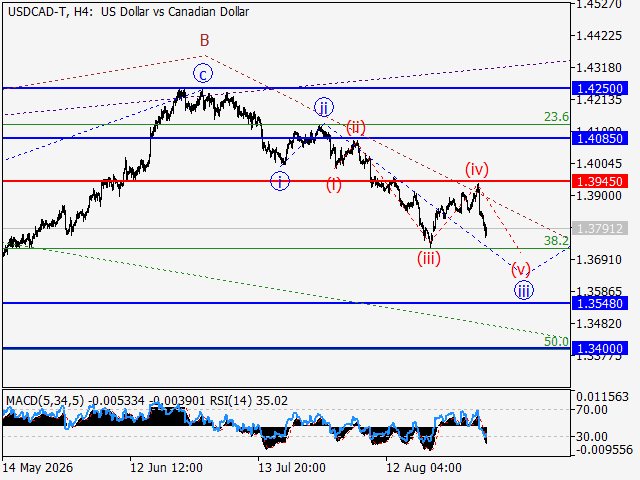Click the 12 Jun 12:00 date label
This screenshot has height=480, width=640.
[x=166, y=468]
